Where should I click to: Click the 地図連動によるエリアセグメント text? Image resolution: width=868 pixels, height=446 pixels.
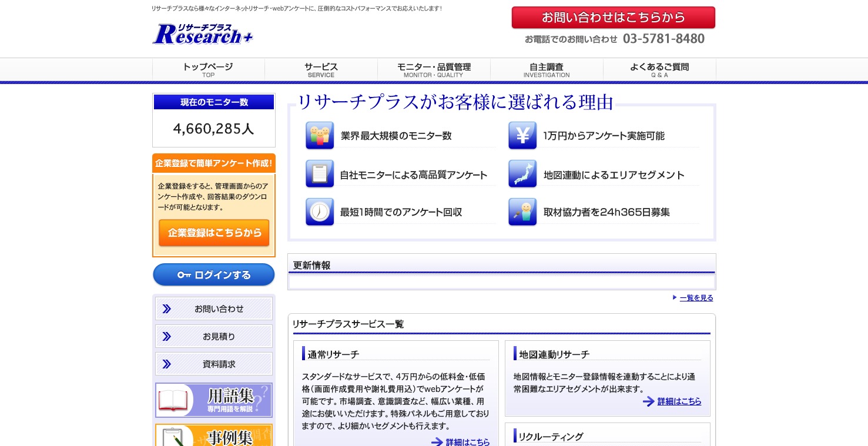pyautogui.click(x=614, y=175)
